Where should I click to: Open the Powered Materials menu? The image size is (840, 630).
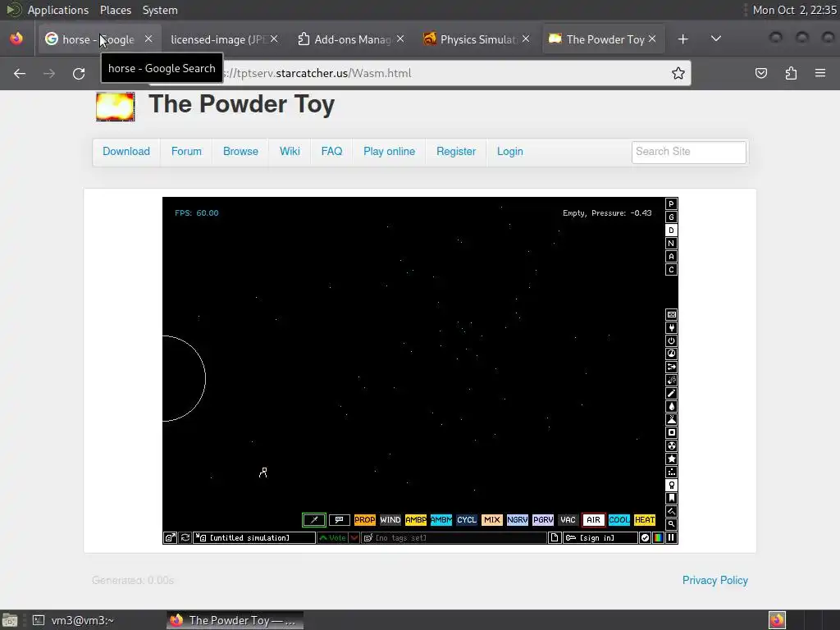pyautogui.click(x=671, y=340)
